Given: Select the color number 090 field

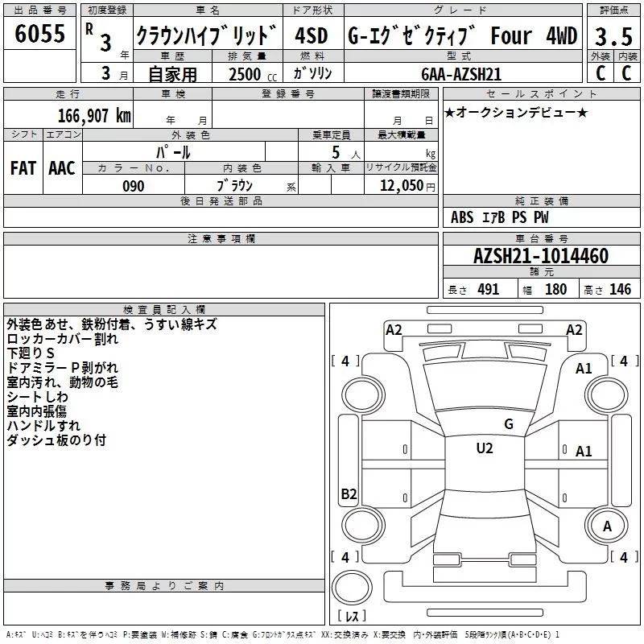Looking at the screenshot, I should pos(134,186).
